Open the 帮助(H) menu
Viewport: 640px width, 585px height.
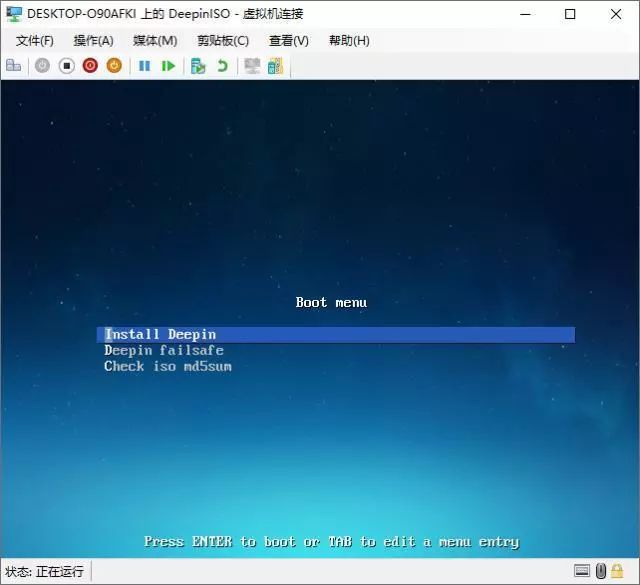[349, 40]
